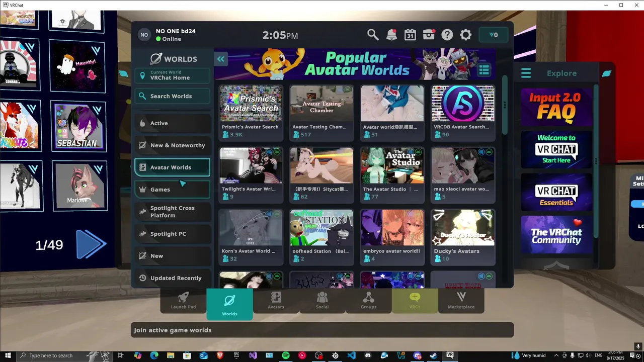Image resolution: width=644 pixels, height=362 pixels.
Task: Open the oofhead Station world card
Action: [321, 237]
